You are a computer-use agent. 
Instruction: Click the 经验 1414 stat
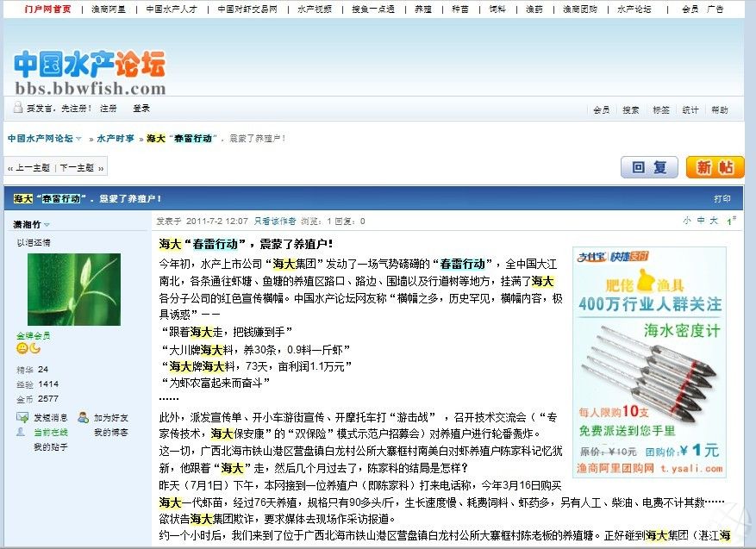(38, 384)
